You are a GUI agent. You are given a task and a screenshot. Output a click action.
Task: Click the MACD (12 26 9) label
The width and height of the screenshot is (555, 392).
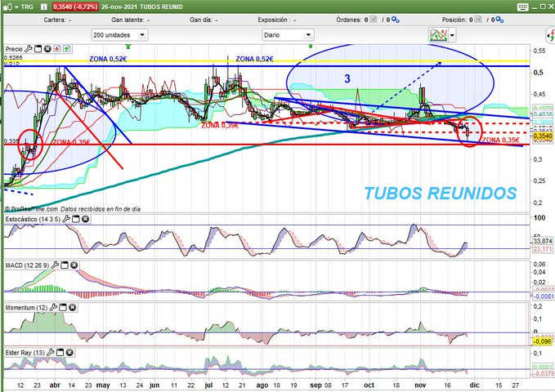tap(27, 265)
